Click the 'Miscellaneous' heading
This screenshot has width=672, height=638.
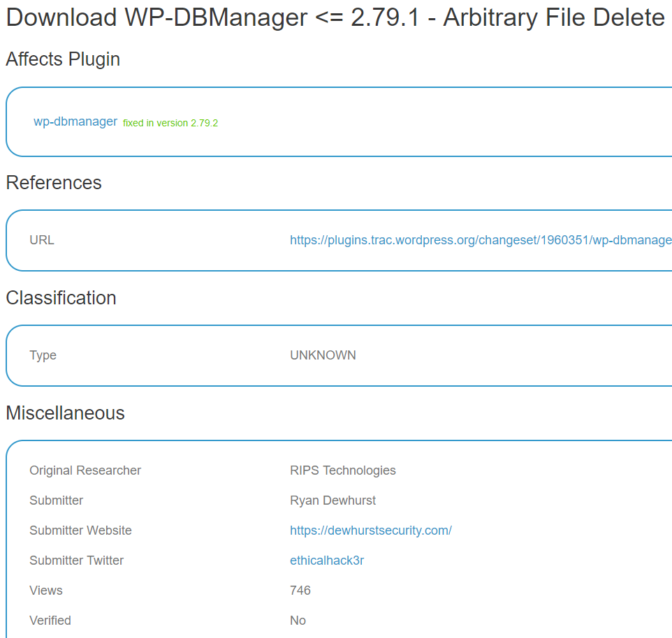pyautogui.click(x=65, y=413)
